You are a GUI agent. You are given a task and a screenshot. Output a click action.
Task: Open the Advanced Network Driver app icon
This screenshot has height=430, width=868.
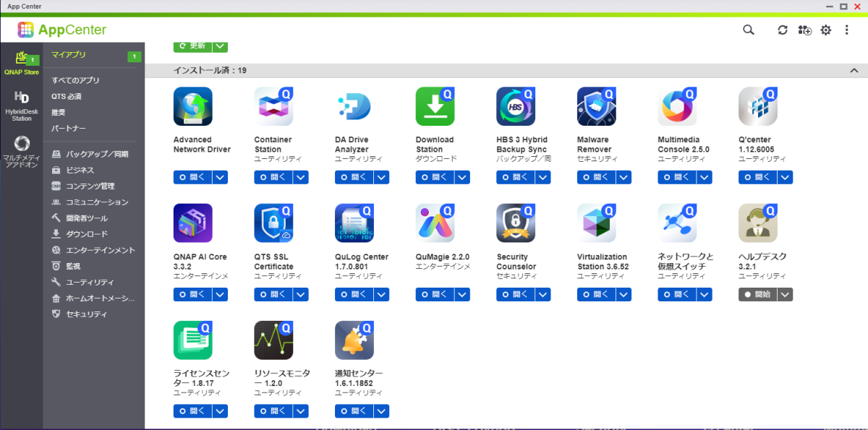tap(193, 107)
